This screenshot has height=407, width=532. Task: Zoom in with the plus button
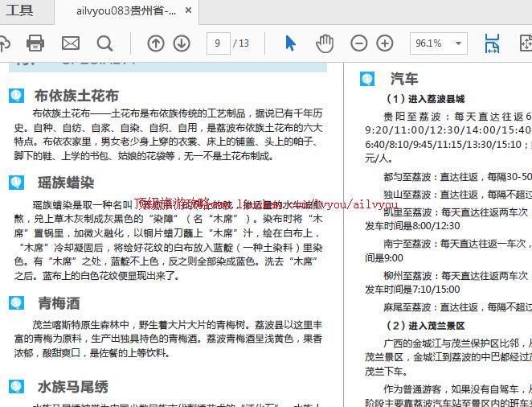[385, 43]
